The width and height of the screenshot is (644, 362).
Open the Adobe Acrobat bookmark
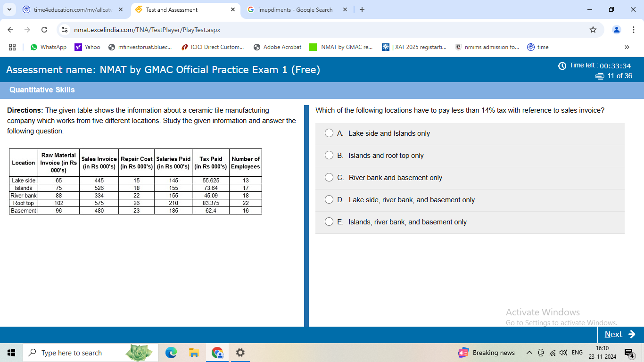coord(277,47)
